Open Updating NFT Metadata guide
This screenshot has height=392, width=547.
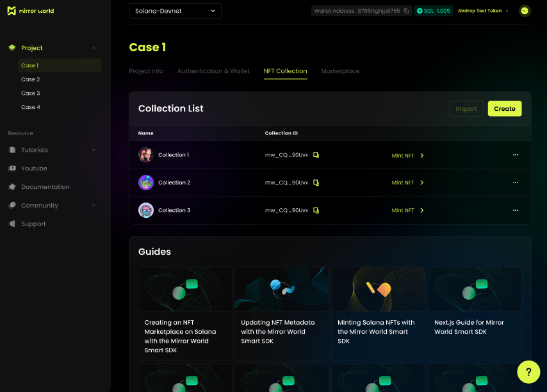282,314
